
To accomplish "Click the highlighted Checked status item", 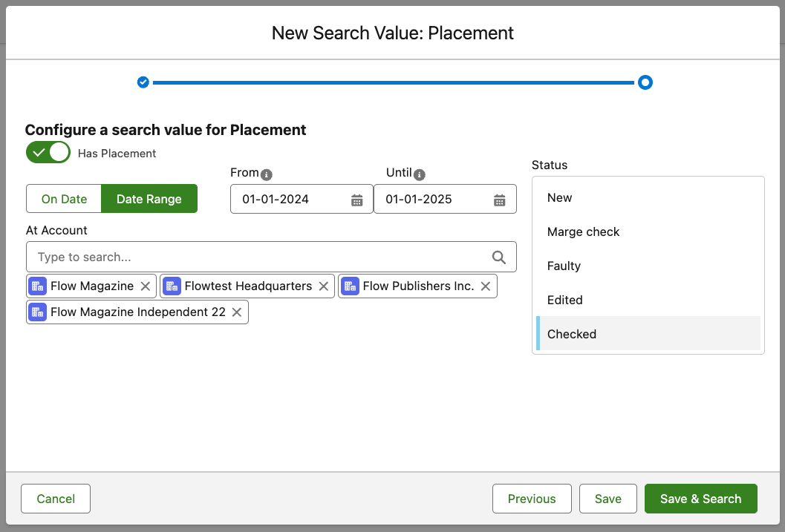I will click(x=572, y=334).
